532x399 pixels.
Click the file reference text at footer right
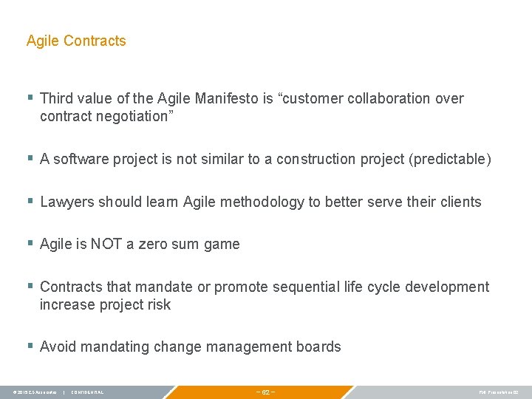(x=499, y=392)
